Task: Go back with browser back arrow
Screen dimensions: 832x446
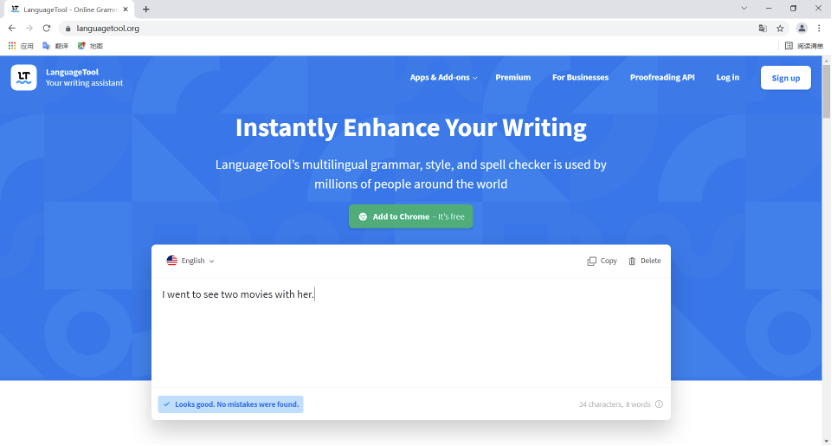Action: 12,28
